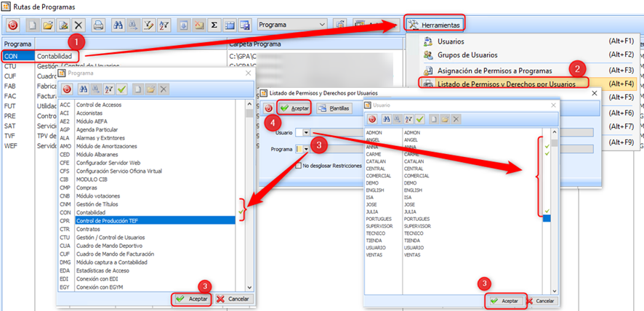Viewport: 644px width, 311px height.
Task: Click the printer icon in main toolbar
Action: (98, 25)
